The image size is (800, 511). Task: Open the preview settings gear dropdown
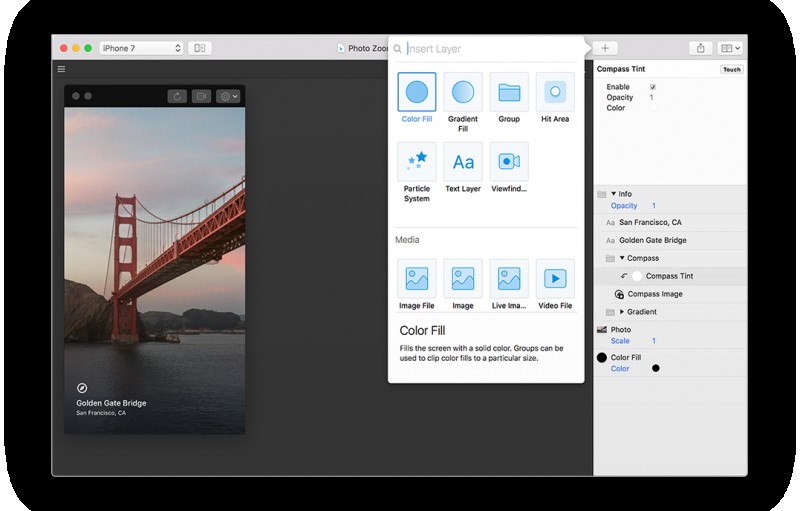click(x=228, y=96)
